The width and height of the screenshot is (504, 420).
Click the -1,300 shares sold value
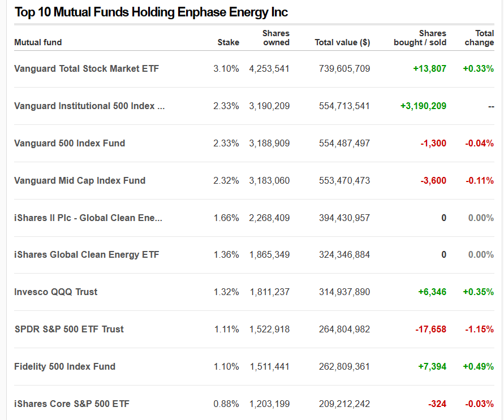[x=433, y=143]
